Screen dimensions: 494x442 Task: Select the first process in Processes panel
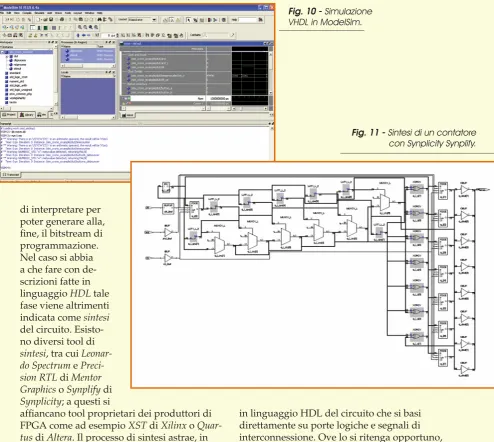coord(88,51)
